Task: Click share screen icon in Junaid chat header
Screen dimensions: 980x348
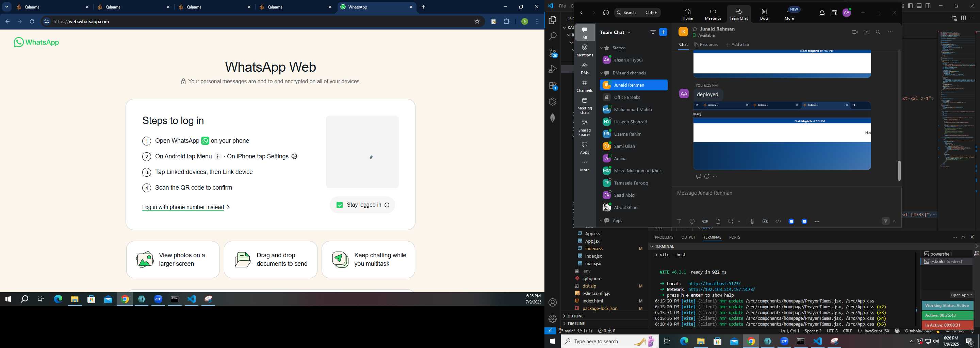Action: tap(866, 32)
